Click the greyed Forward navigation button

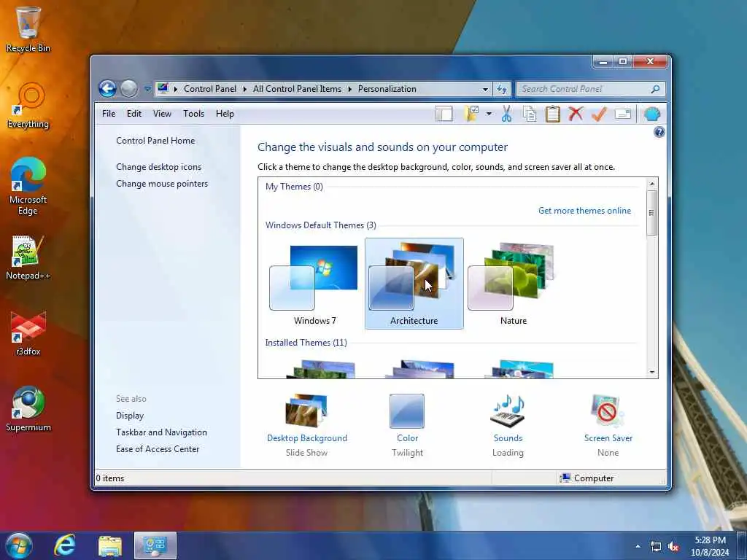click(128, 88)
